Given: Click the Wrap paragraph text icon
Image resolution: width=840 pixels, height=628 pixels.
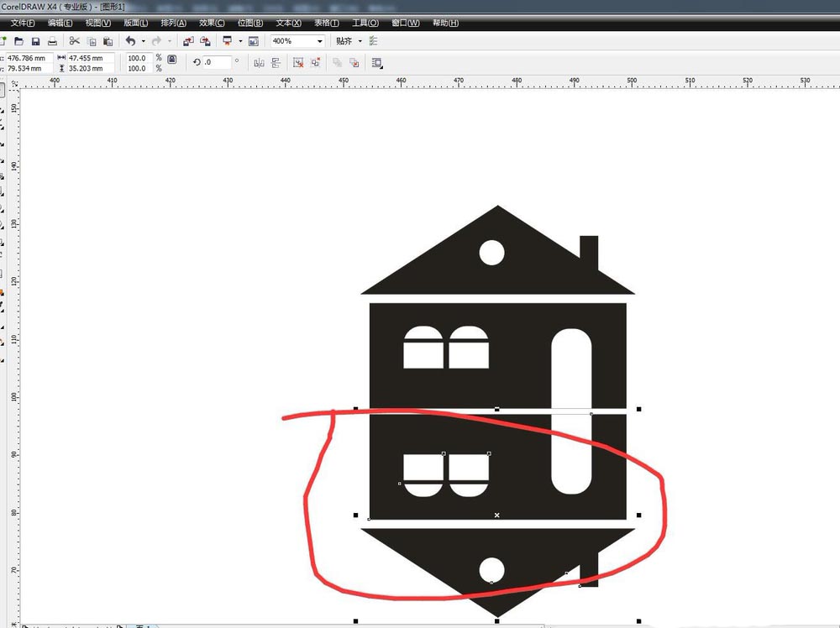Looking at the screenshot, I should click(x=377, y=63).
